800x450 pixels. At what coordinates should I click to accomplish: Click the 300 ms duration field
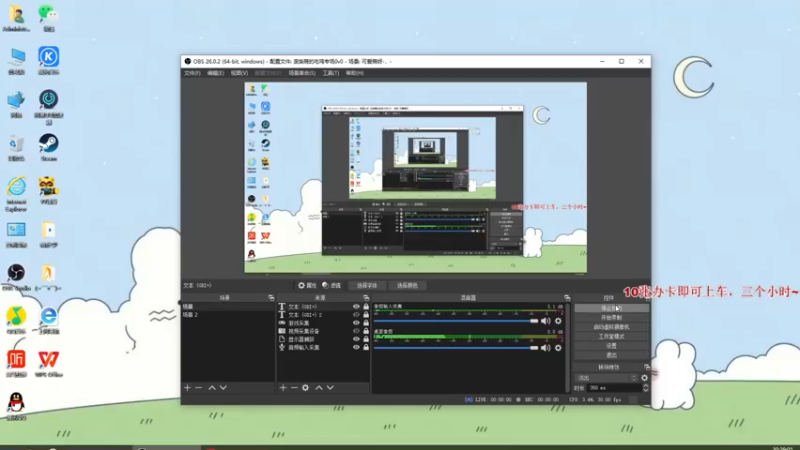[x=614, y=388]
